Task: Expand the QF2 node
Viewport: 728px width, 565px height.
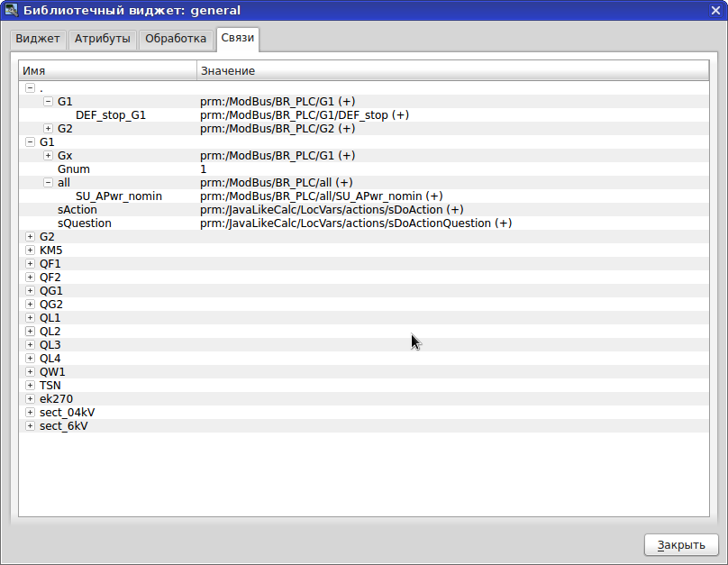Action: pos(30,277)
